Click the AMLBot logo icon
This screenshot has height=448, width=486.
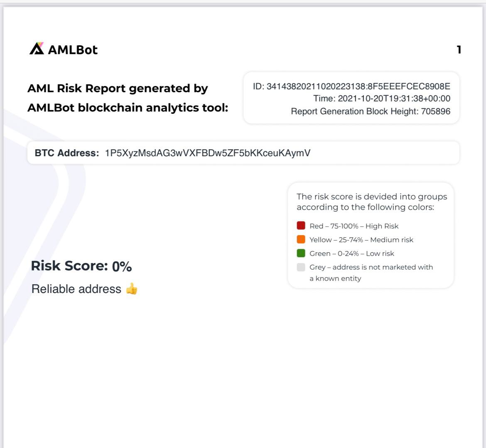coord(37,49)
